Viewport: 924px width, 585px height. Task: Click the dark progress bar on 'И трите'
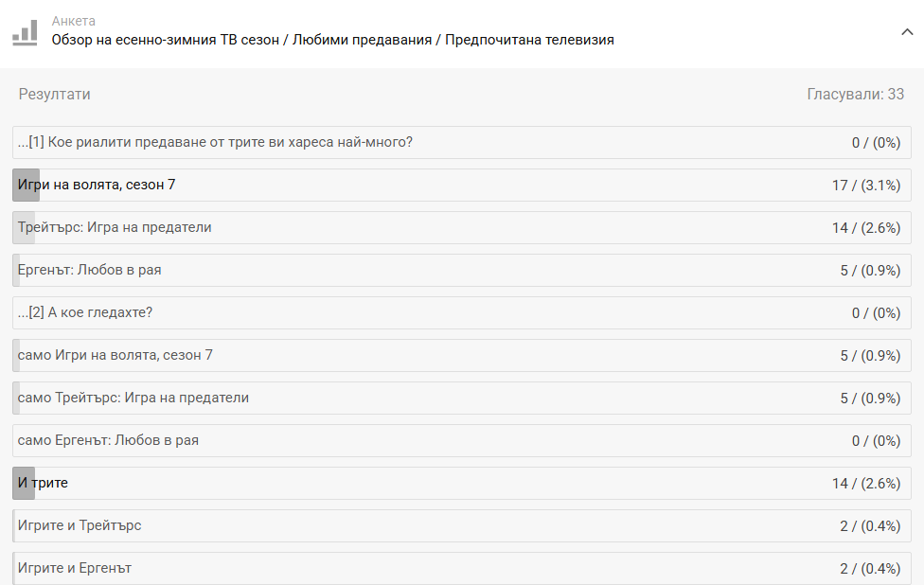click(x=24, y=483)
